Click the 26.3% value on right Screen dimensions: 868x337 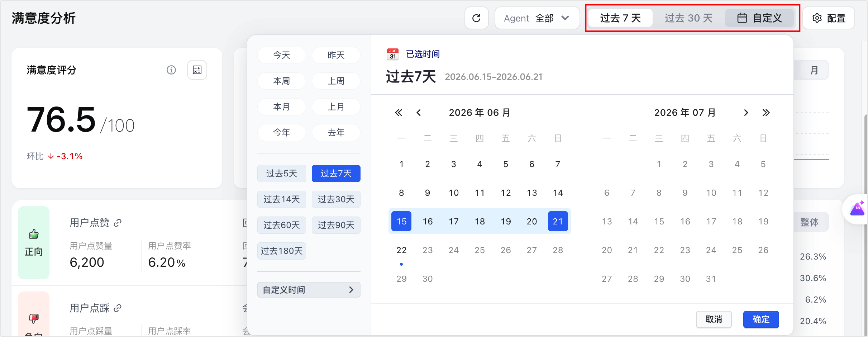[813, 257]
